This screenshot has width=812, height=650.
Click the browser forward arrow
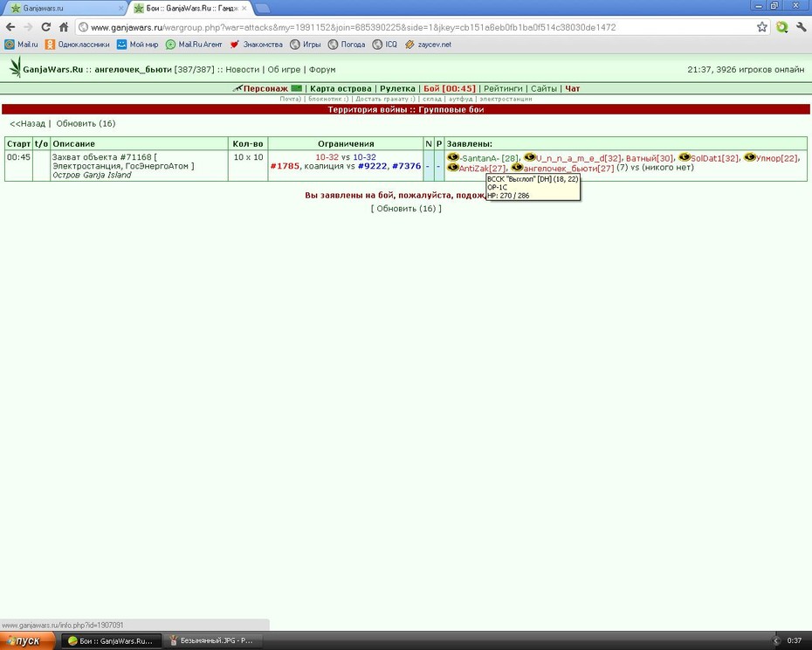pyautogui.click(x=28, y=27)
